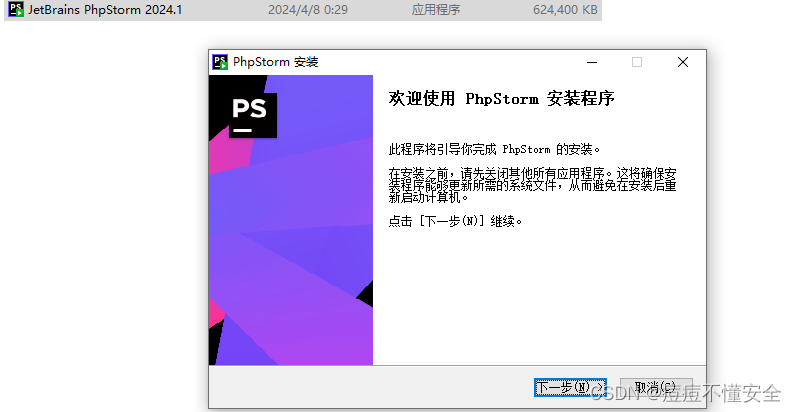797x412 pixels.
Task: Click text 此程序将引导你完成 PhpStorm 的安装
Action: [494, 149]
